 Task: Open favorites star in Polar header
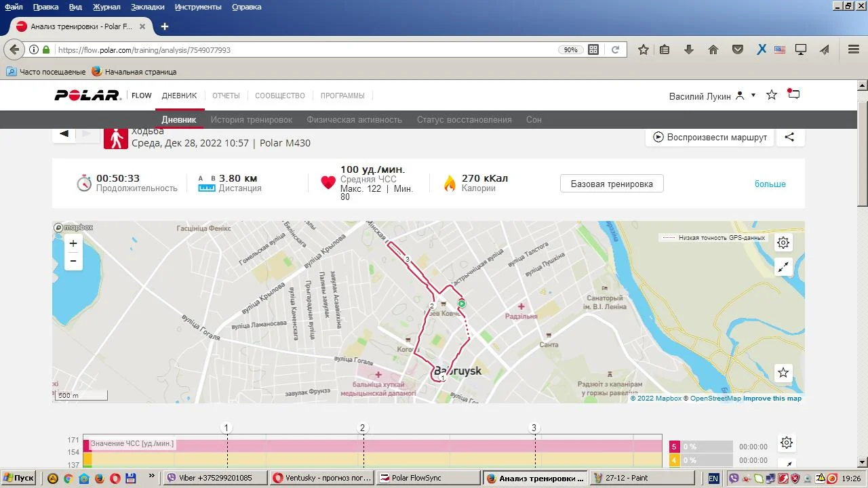tap(771, 95)
